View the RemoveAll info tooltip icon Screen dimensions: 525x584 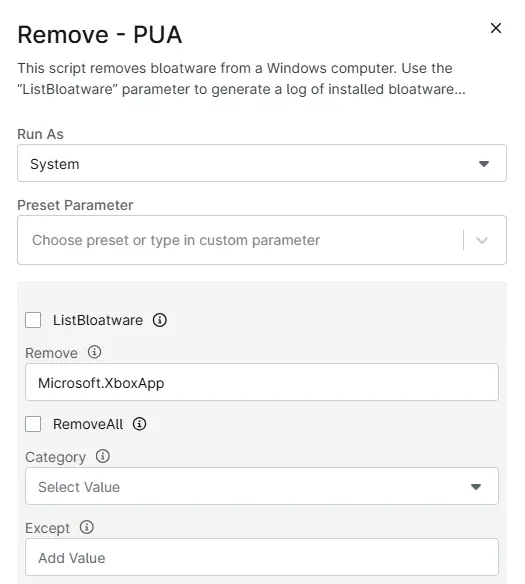click(x=139, y=424)
